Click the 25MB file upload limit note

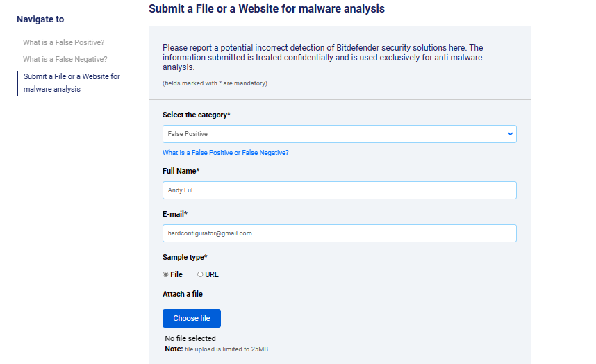pyautogui.click(x=216, y=349)
